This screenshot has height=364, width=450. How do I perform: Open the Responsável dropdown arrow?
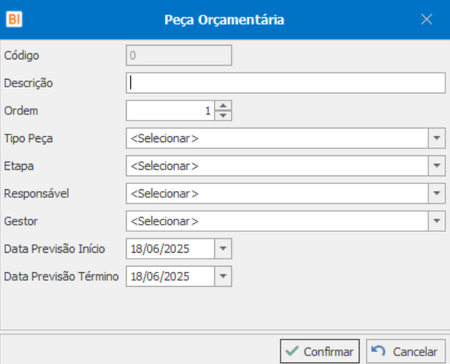437,193
